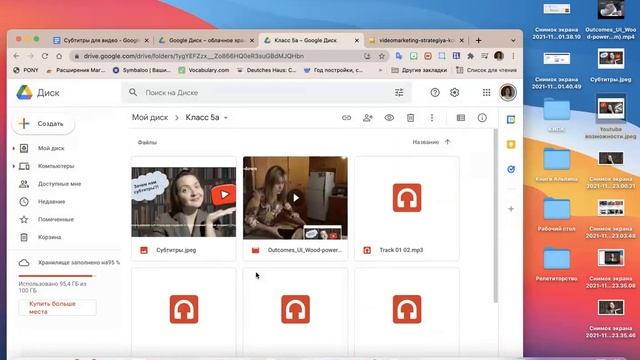Open a new Chrome tab
This screenshot has width=640, height=360.
pyautogui.click(x=478, y=40)
